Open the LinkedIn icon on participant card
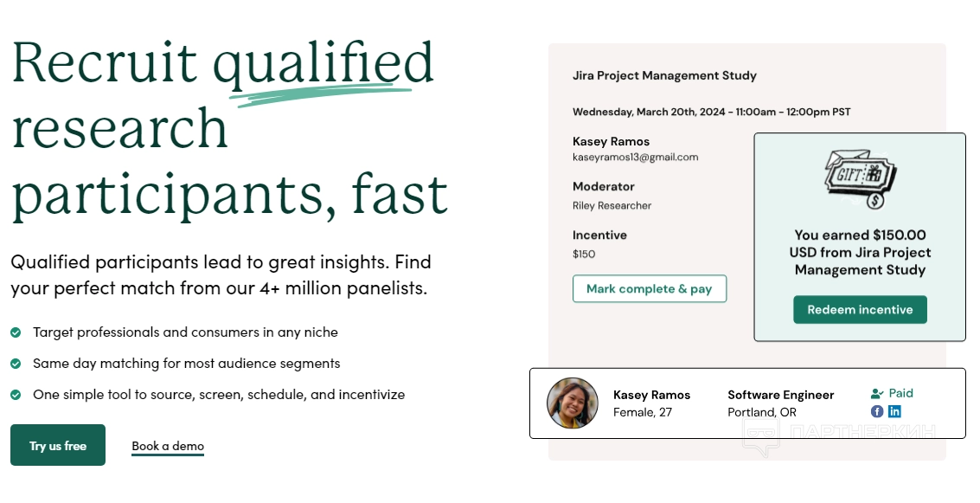Screen dimensions: 980x503 click(x=894, y=411)
